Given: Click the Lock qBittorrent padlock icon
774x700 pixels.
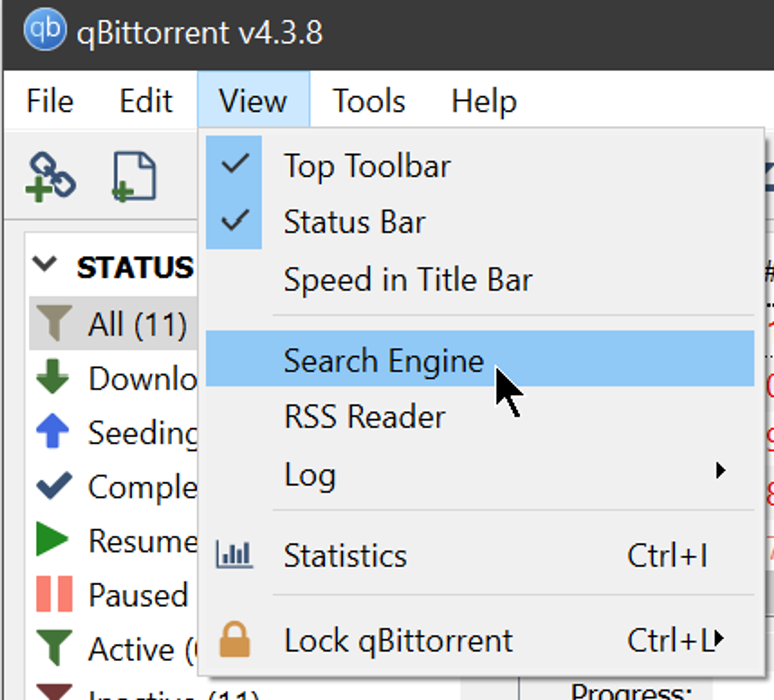Looking at the screenshot, I should 235,640.
